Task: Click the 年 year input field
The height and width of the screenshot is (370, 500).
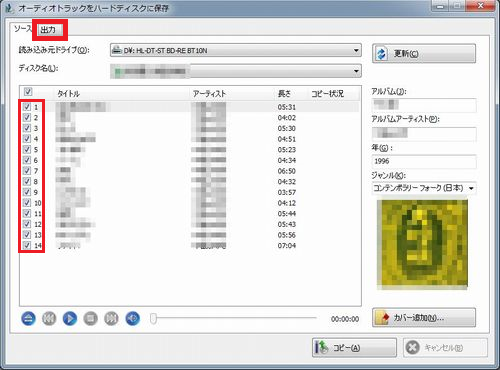Action: 424,161
